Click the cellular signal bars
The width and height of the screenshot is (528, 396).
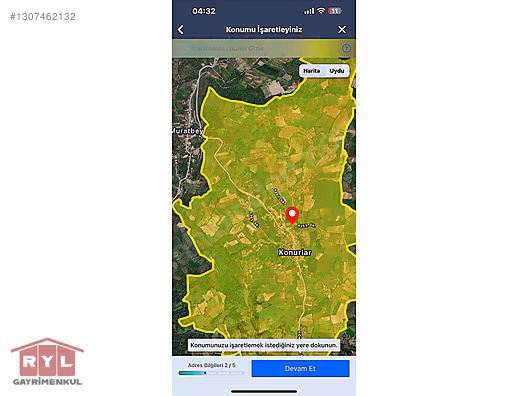click(309, 11)
